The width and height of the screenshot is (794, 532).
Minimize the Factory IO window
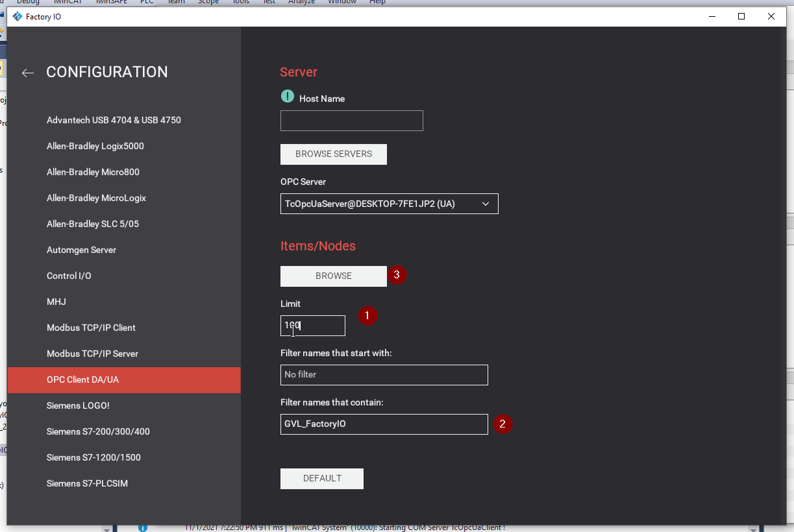tap(712, 16)
